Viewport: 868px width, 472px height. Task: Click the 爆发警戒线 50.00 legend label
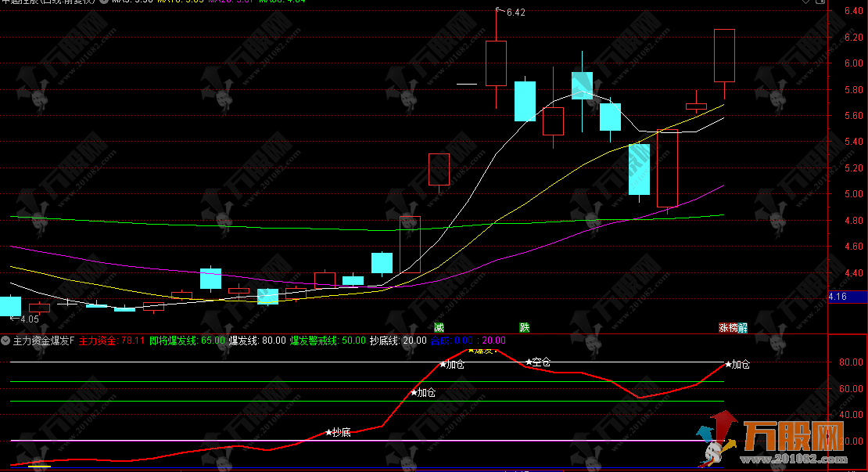coord(328,340)
